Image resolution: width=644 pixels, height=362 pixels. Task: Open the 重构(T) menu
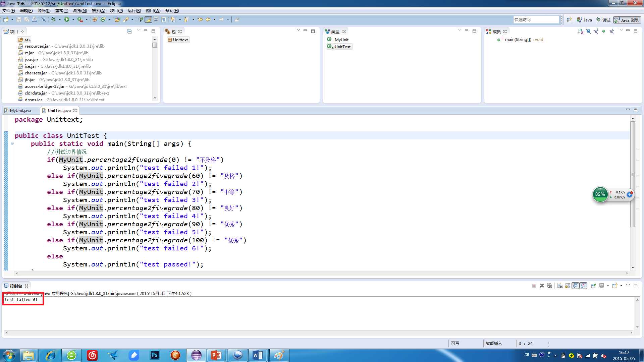click(x=62, y=11)
